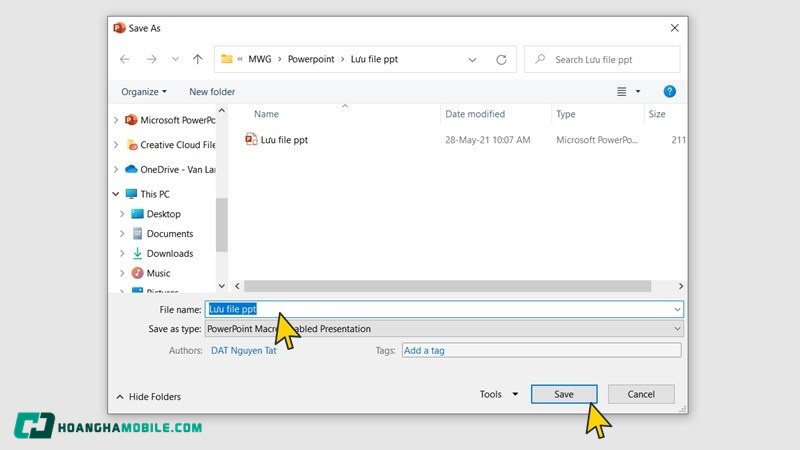Expand the This PC tree node
This screenshot has height=450, width=800.
[117, 194]
